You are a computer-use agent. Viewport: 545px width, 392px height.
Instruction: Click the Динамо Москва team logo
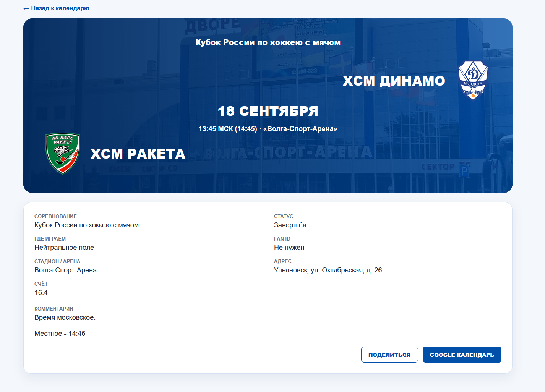pos(473,80)
